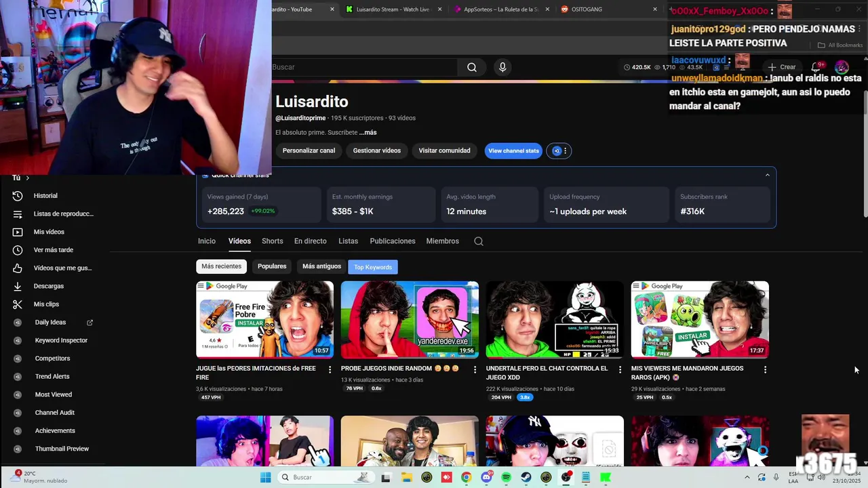Screen dimensions: 868x488
Task: Click Visitar comunidad button
Action: tap(445, 150)
